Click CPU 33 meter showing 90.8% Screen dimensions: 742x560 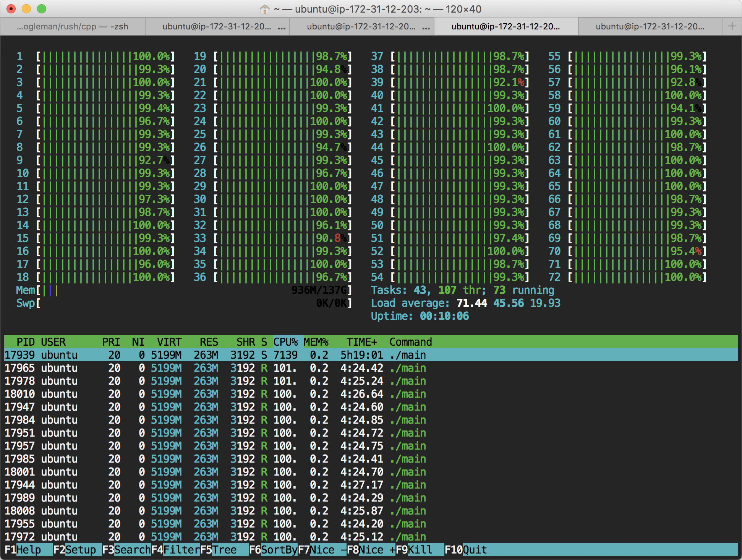click(273, 238)
